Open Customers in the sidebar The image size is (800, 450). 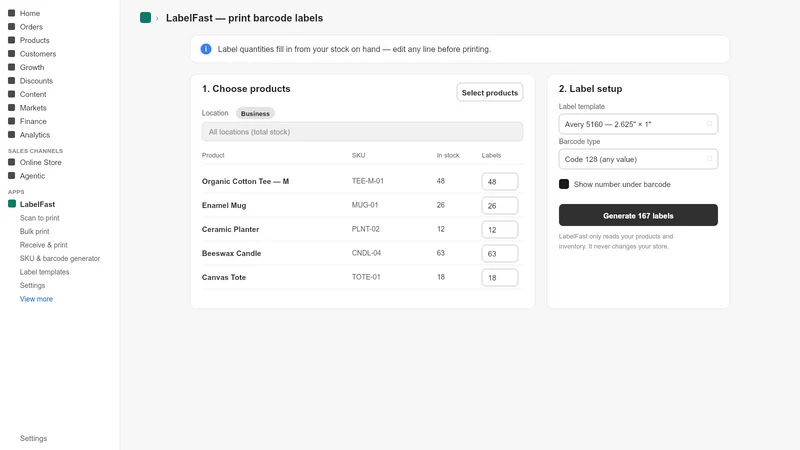coord(38,54)
